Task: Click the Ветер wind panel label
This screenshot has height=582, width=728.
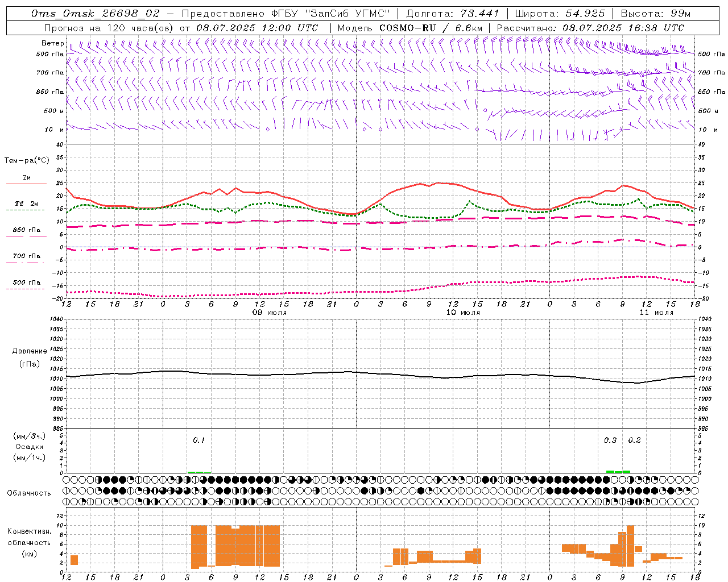Action: (x=52, y=43)
